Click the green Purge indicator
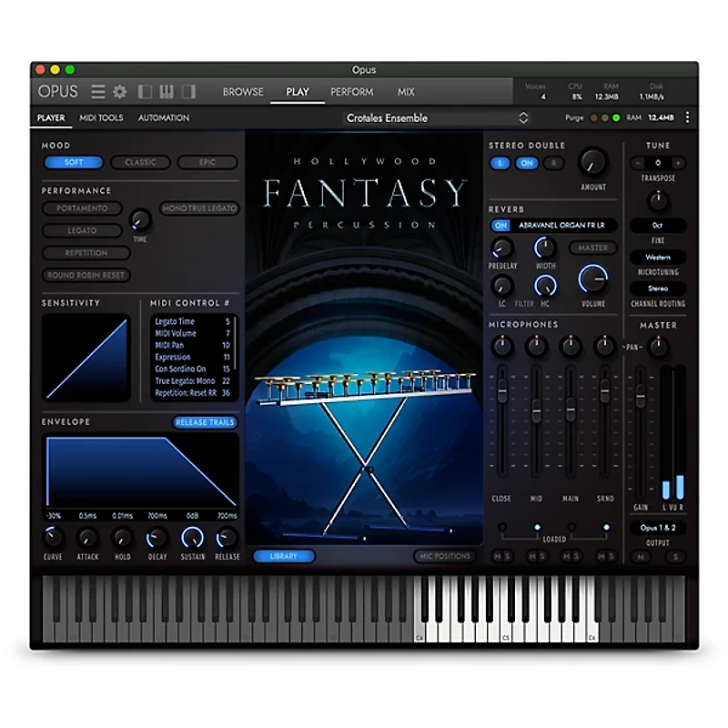This screenshot has height=728, width=728. pos(616,118)
